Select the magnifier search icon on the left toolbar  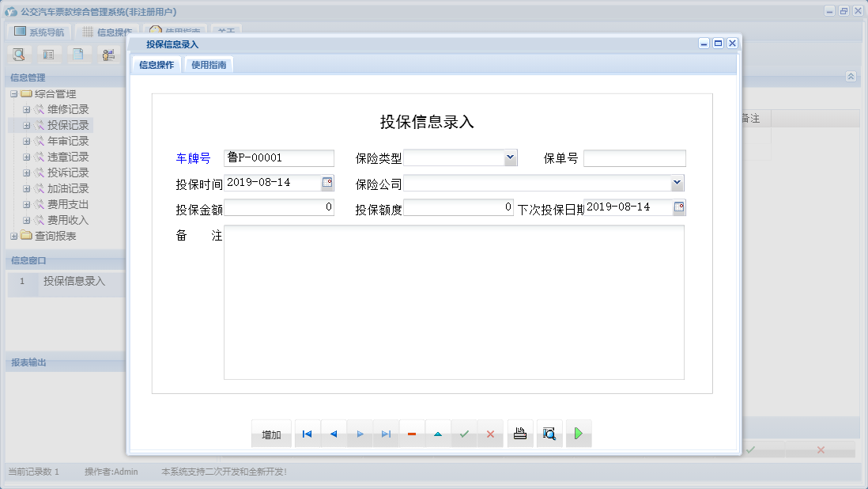[18, 54]
